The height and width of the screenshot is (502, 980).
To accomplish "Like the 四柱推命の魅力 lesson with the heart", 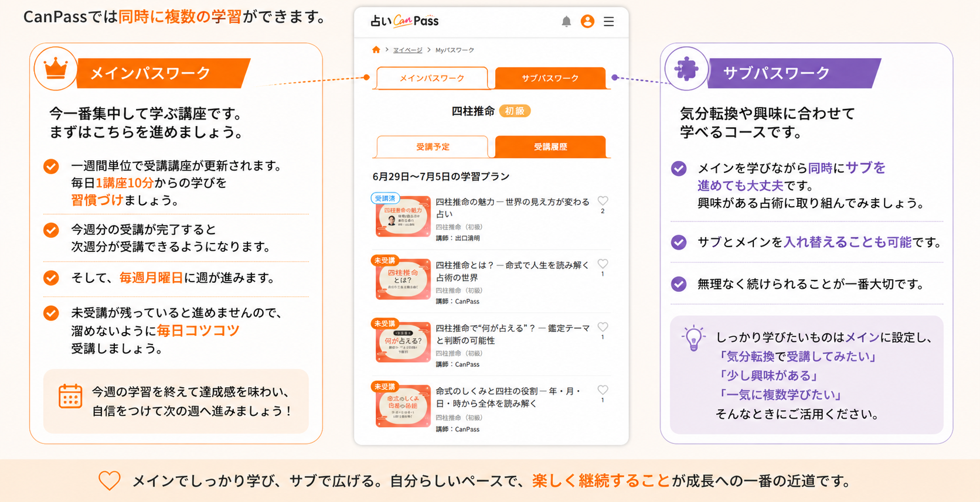I will [x=603, y=200].
